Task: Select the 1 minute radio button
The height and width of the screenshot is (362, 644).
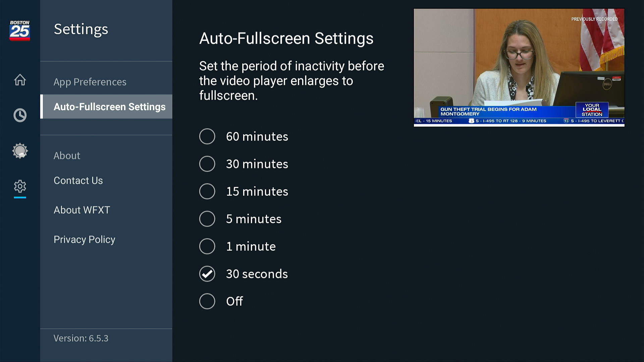Action: tap(207, 246)
